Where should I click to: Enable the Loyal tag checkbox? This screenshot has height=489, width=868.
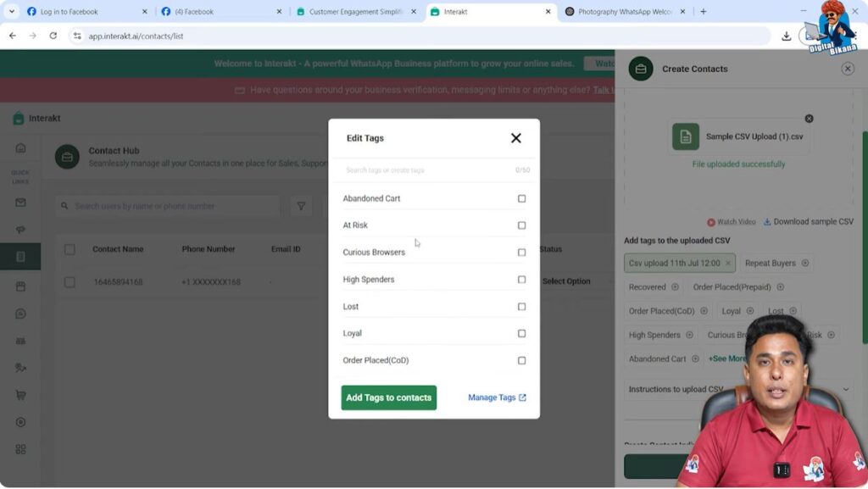point(521,333)
